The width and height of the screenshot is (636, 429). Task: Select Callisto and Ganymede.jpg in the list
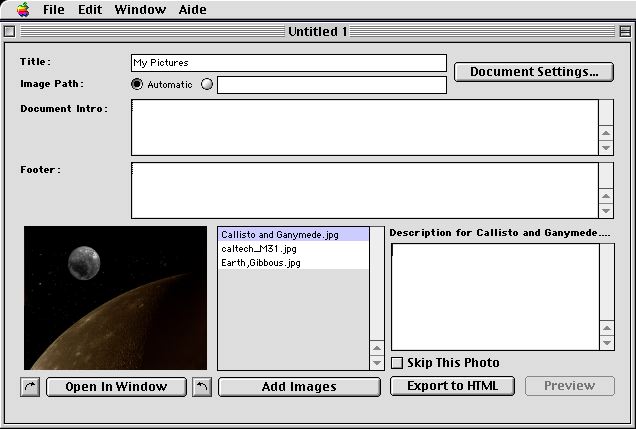click(x=293, y=235)
